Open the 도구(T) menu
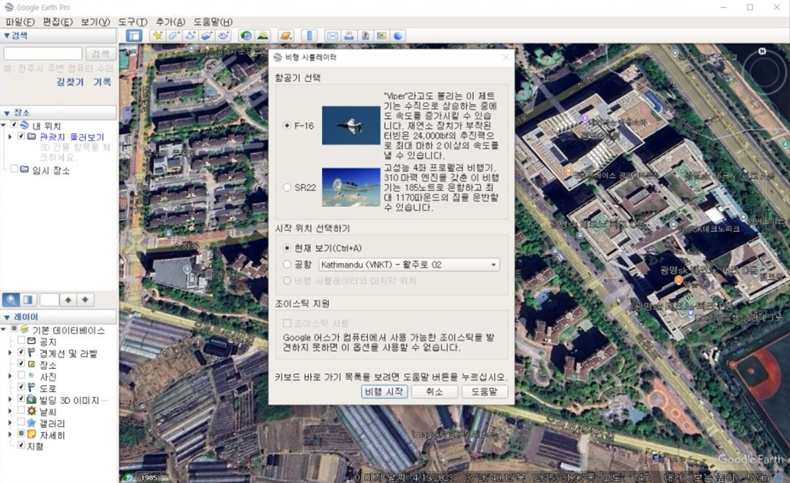 click(x=133, y=22)
